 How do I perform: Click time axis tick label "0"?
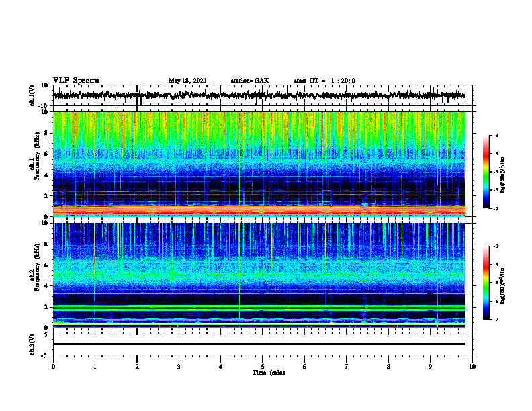tap(53, 367)
